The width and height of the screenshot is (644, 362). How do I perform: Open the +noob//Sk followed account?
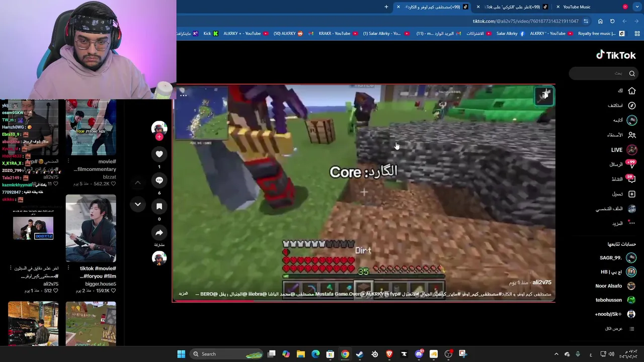tap(615, 314)
